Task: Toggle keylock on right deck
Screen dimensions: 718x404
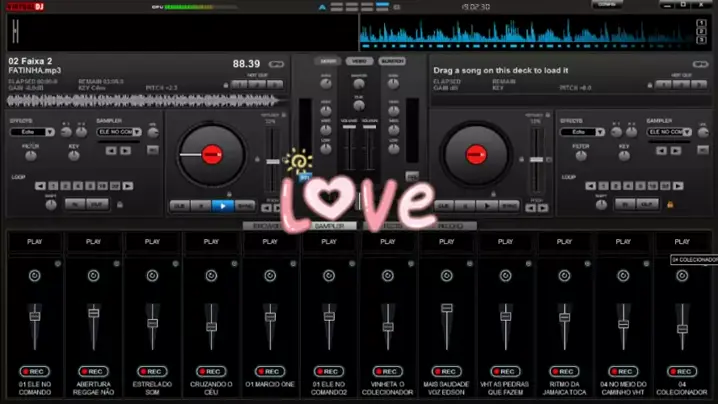Action: (x=548, y=115)
